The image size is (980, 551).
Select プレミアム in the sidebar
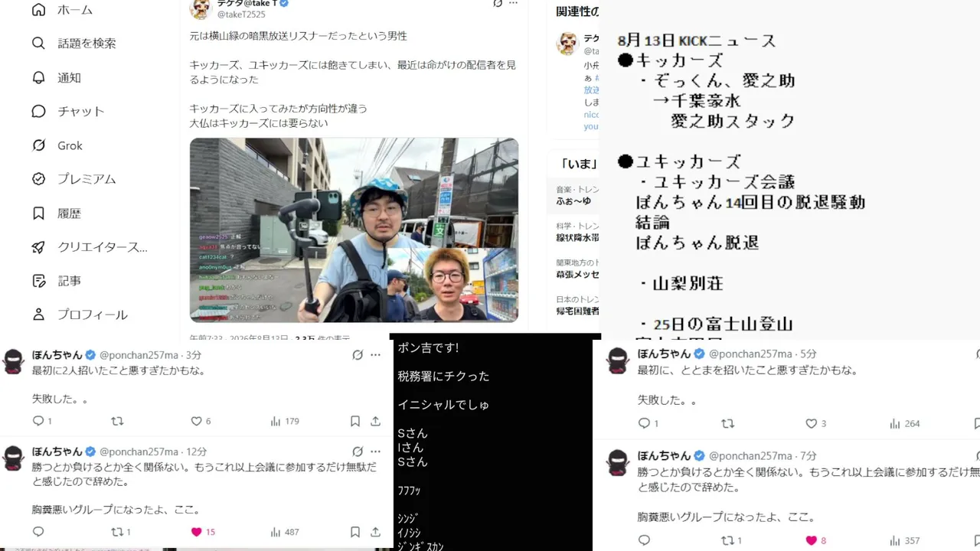pos(73,179)
